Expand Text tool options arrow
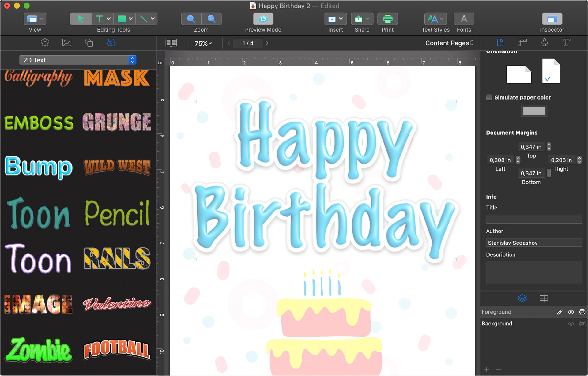Image resolution: width=588 pixels, height=376 pixels. point(109,19)
